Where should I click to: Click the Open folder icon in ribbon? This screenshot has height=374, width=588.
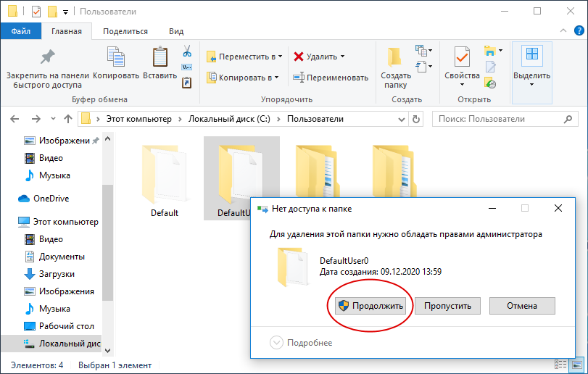click(x=489, y=51)
